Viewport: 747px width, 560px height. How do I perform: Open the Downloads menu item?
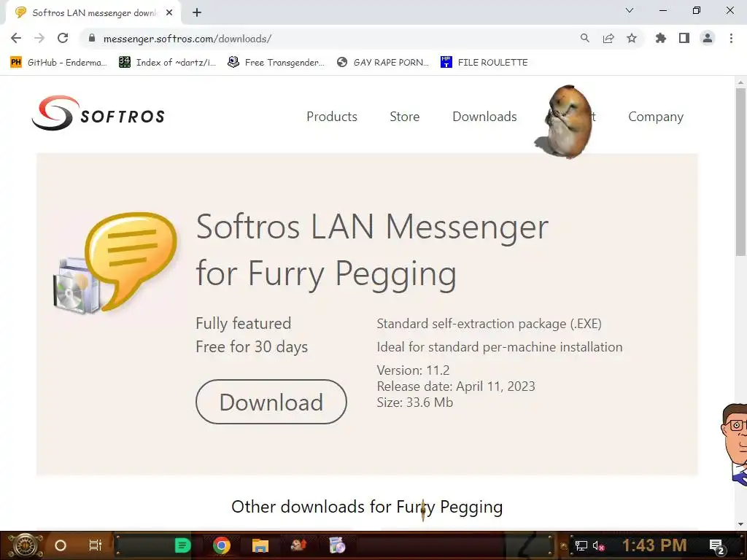pos(484,117)
